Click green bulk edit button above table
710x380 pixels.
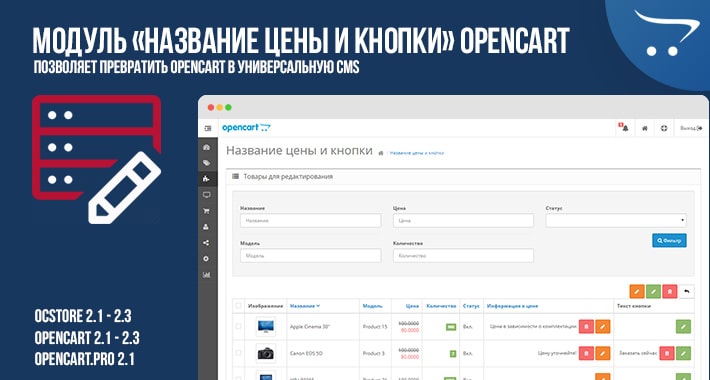[653, 291]
